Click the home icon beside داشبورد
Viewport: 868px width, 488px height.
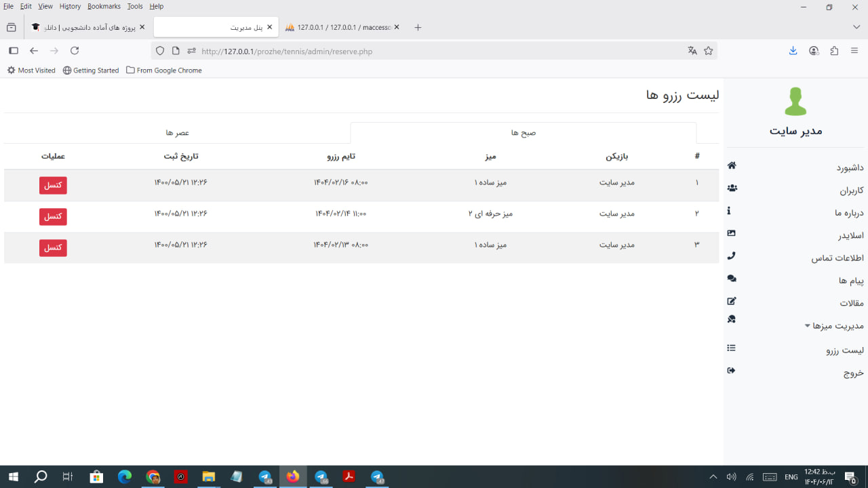point(731,165)
